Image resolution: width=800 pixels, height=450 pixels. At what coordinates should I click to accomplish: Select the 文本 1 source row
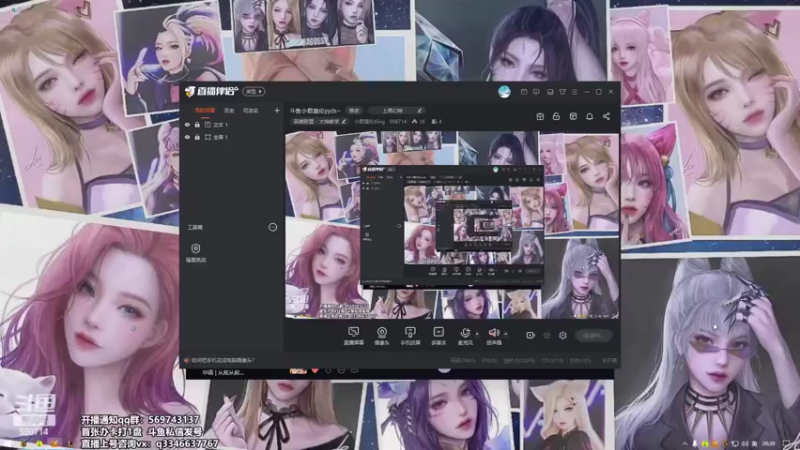pos(232,124)
